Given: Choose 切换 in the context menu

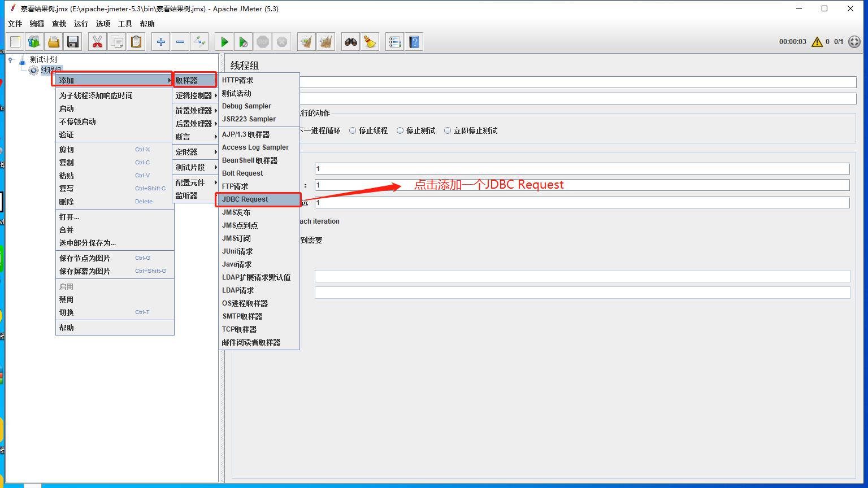Looking at the screenshot, I should [115, 312].
